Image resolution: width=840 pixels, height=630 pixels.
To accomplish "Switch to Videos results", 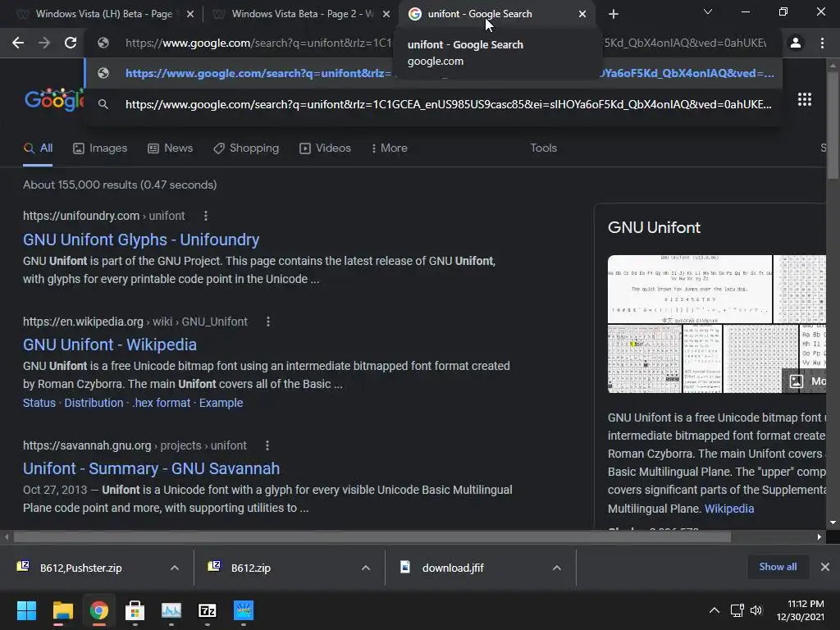I will click(325, 148).
